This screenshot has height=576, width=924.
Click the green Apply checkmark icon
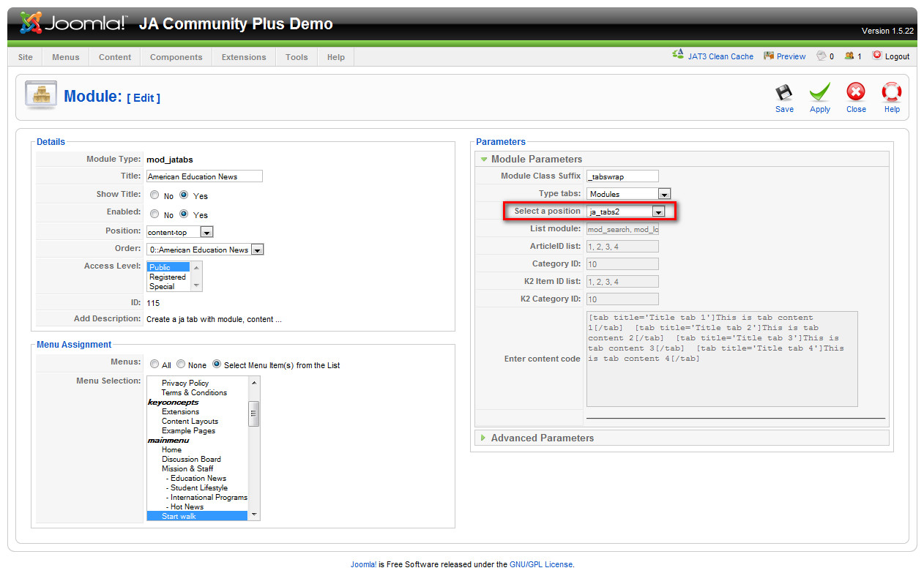pos(819,93)
